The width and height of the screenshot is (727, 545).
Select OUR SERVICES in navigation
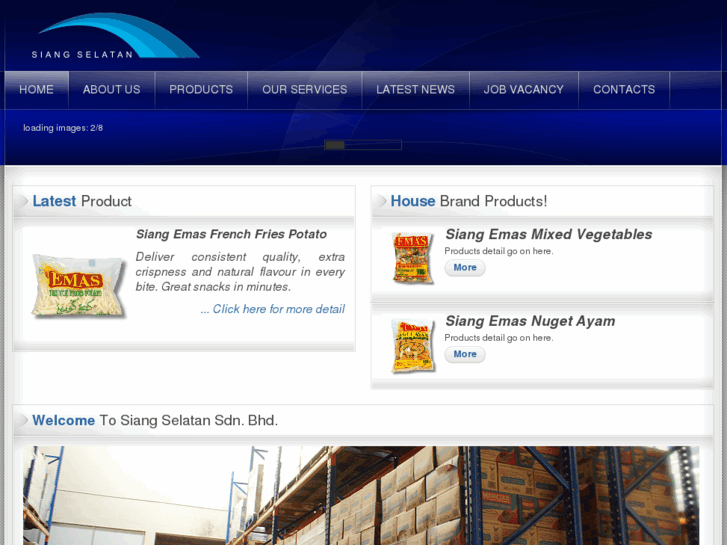tap(305, 90)
